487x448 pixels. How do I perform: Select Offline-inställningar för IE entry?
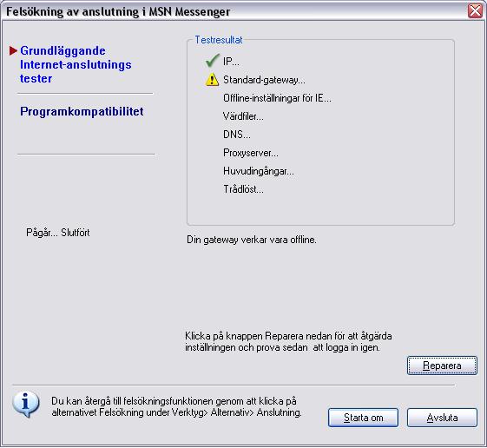(277, 98)
